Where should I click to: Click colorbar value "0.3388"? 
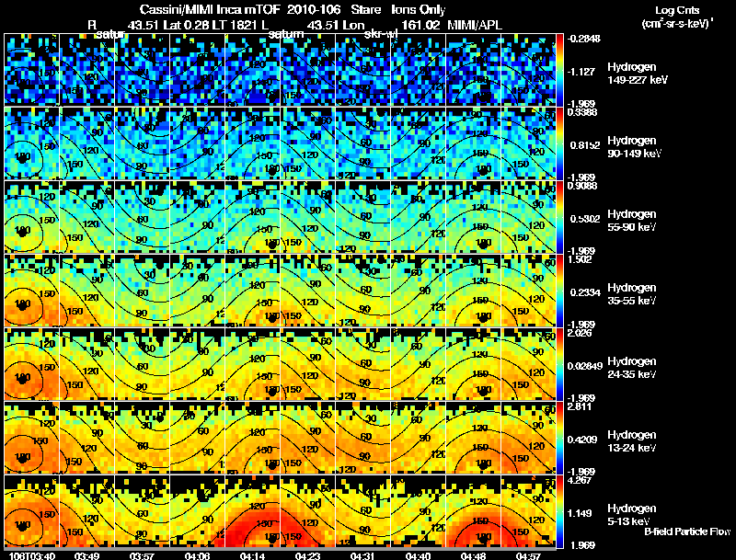tap(582, 112)
